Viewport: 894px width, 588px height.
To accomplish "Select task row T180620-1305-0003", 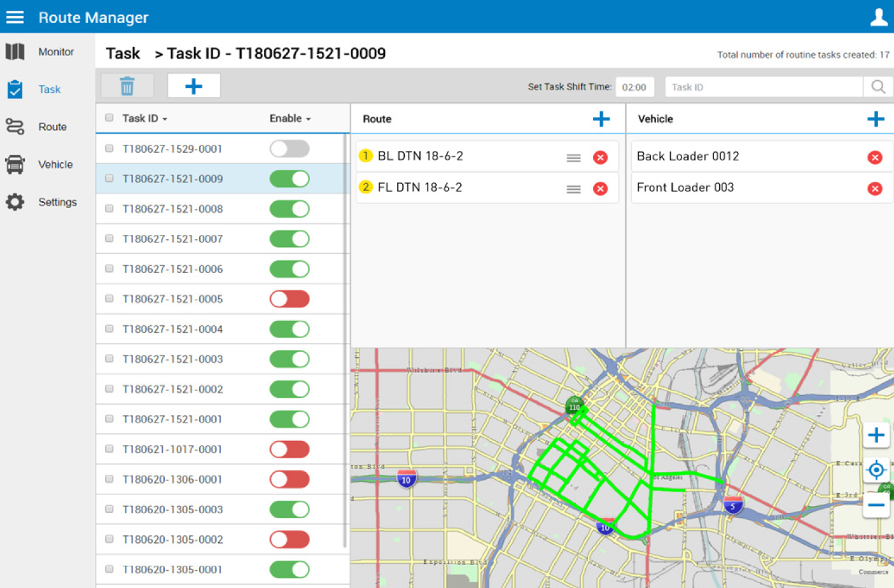I will click(172, 510).
